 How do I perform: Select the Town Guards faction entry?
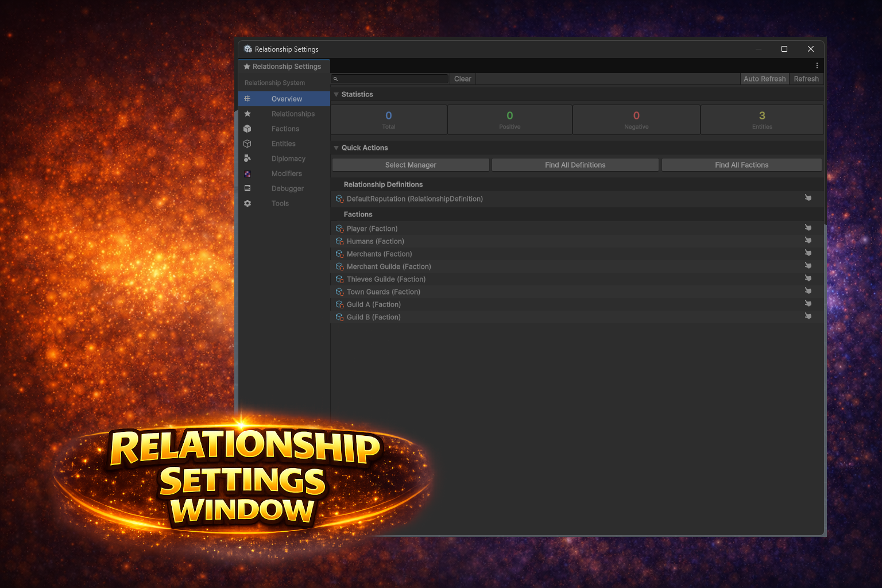383,292
